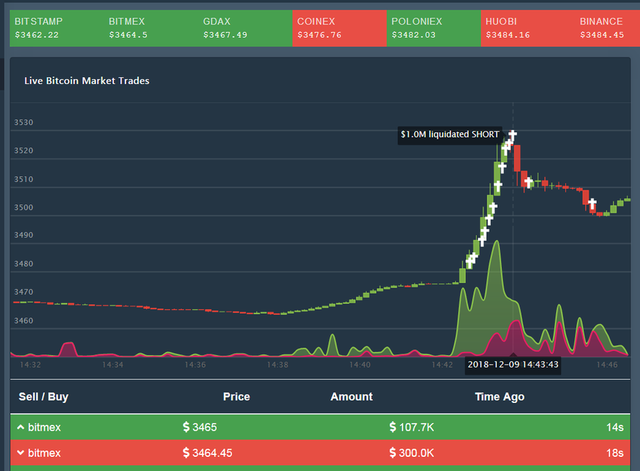Click the up arrow on the green bitmex row
The image size is (640, 471).
[x=20, y=427]
